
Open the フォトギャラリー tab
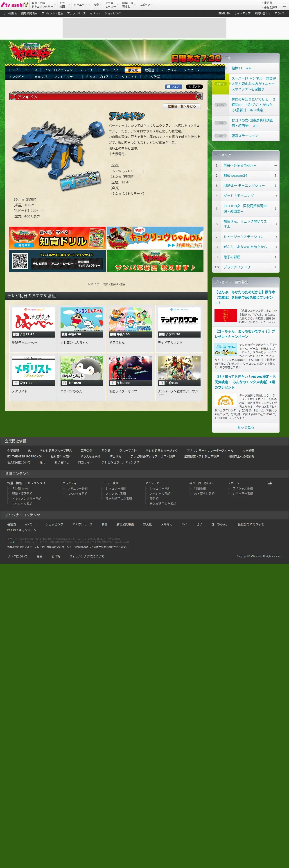(x=67, y=77)
